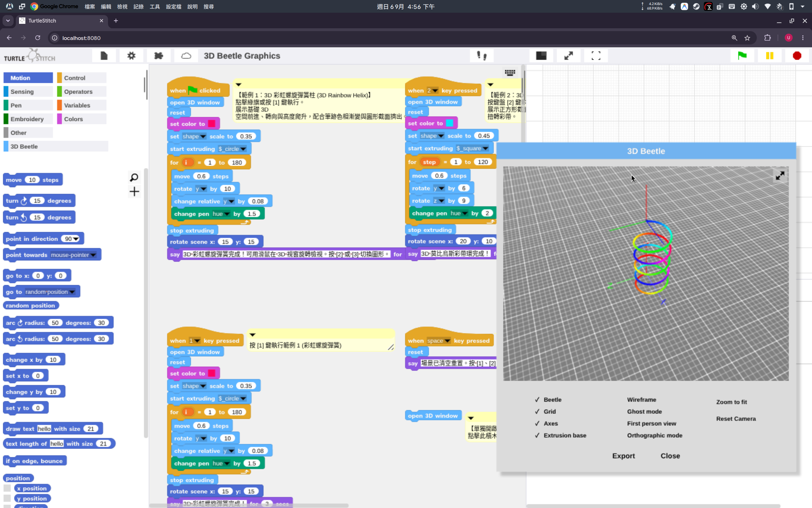Click the TurtleStitch logo
This screenshot has height=508, width=812.
(29, 56)
